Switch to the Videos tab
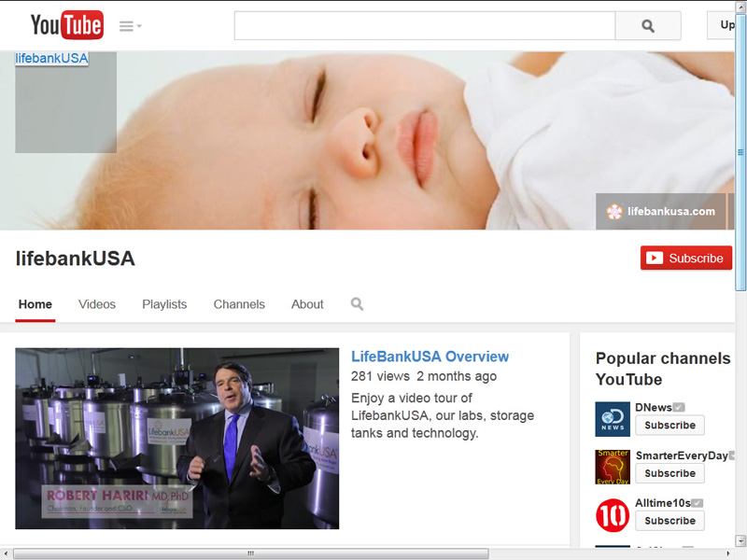The width and height of the screenshot is (747, 560). pos(97,304)
